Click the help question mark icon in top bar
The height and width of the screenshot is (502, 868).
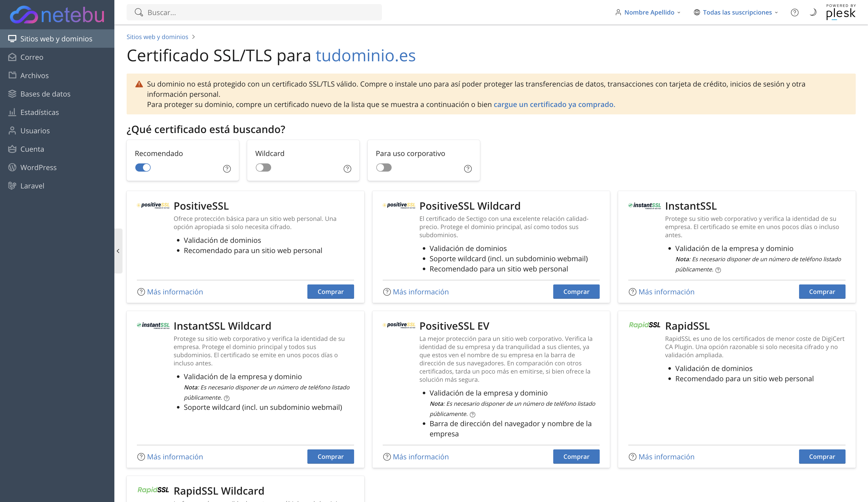click(794, 13)
